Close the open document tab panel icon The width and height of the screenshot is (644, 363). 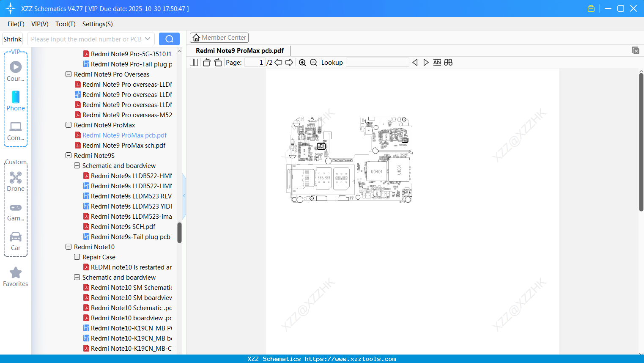point(635,50)
